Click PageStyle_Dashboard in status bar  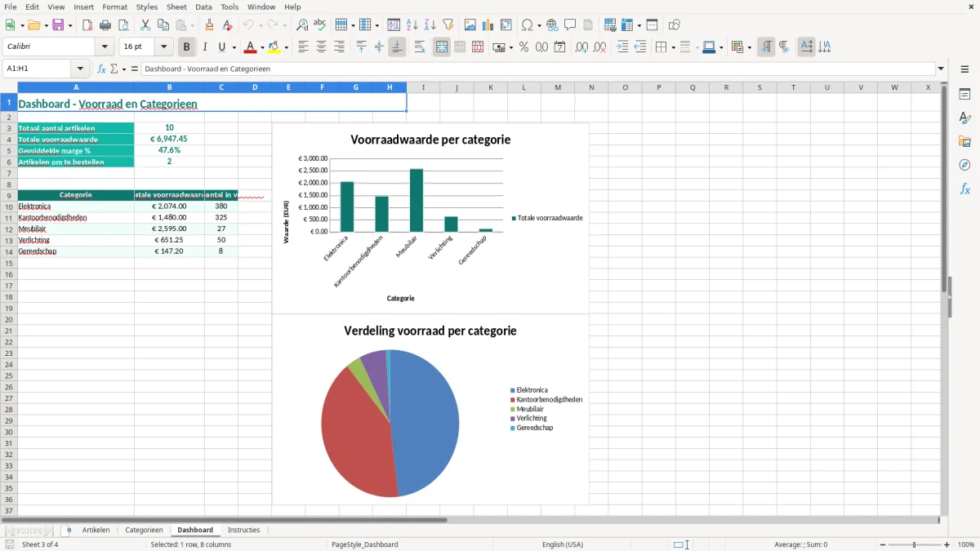[365, 544]
